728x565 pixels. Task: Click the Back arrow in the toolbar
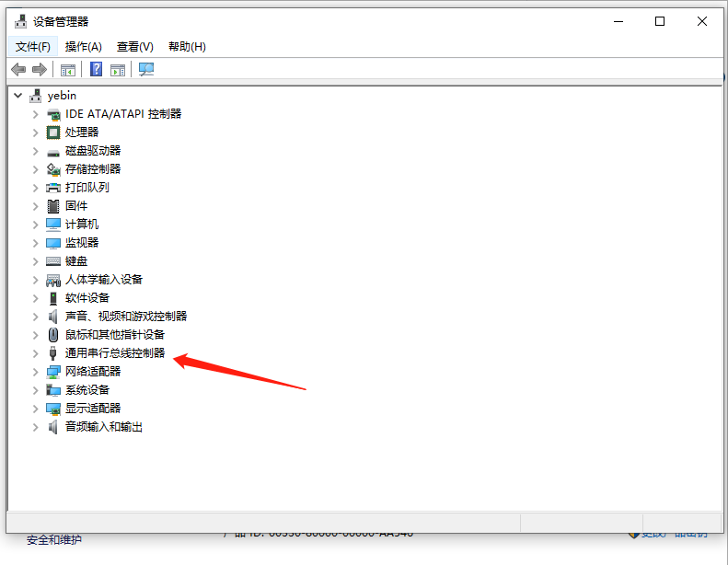tap(17, 70)
